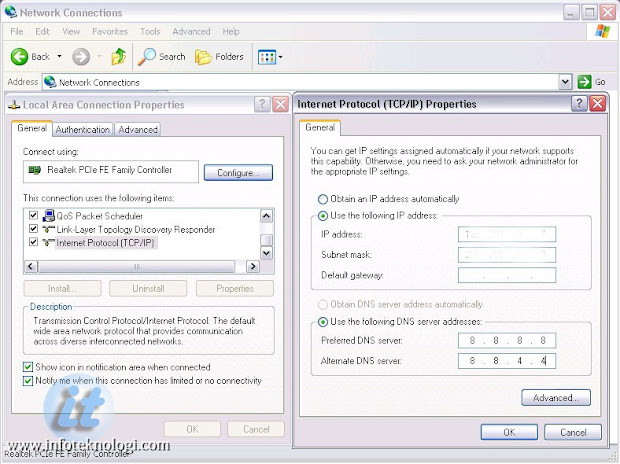620x464 pixels.
Task: Toggle Notify me when limited connectivity checkbox
Action: click(x=28, y=381)
